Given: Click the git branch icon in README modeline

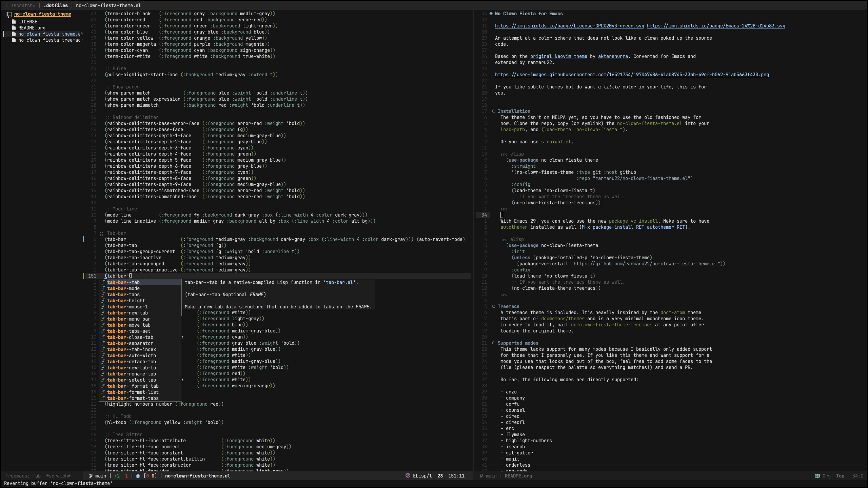Looking at the screenshot, I should (481, 476).
